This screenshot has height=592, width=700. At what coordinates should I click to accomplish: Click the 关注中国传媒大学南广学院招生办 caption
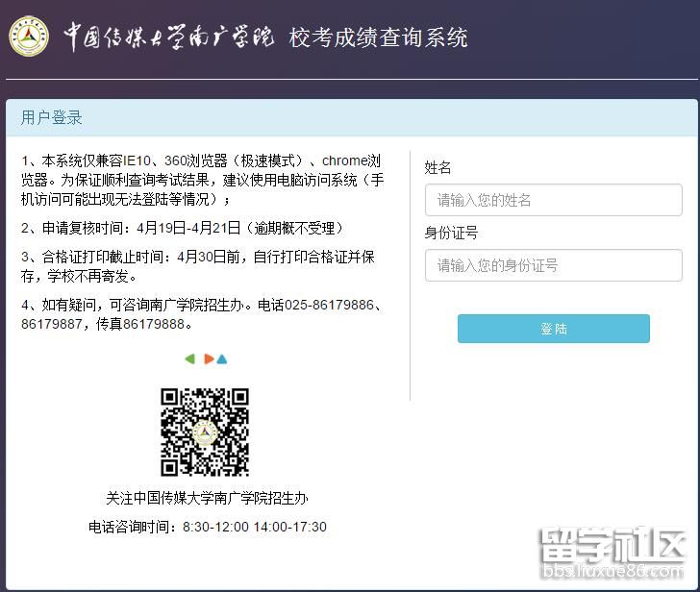(207, 498)
